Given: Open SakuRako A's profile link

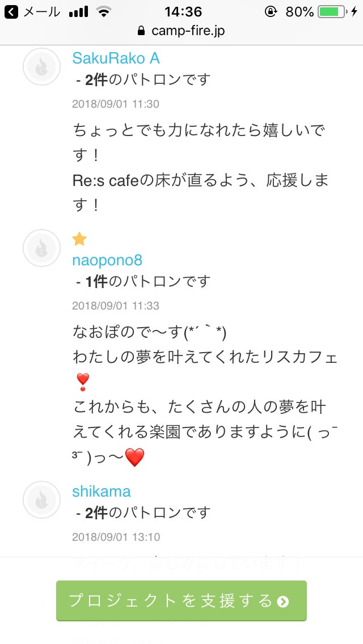Looking at the screenshot, I should tap(116, 58).
